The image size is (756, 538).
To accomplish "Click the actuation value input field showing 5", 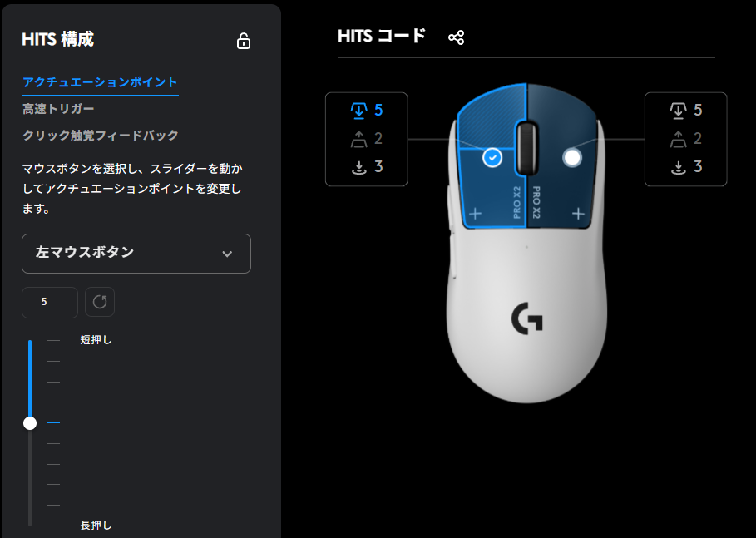I will [50, 303].
